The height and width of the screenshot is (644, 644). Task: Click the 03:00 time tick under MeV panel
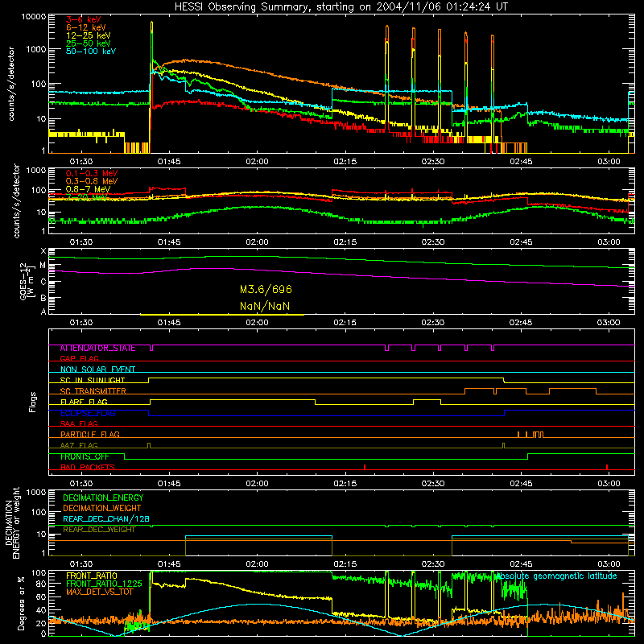tap(609, 242)
